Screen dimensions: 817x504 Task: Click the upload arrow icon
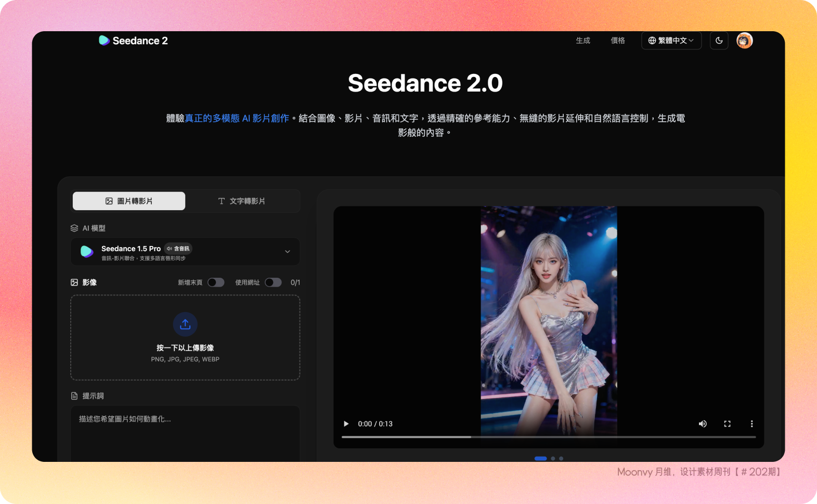185,325
